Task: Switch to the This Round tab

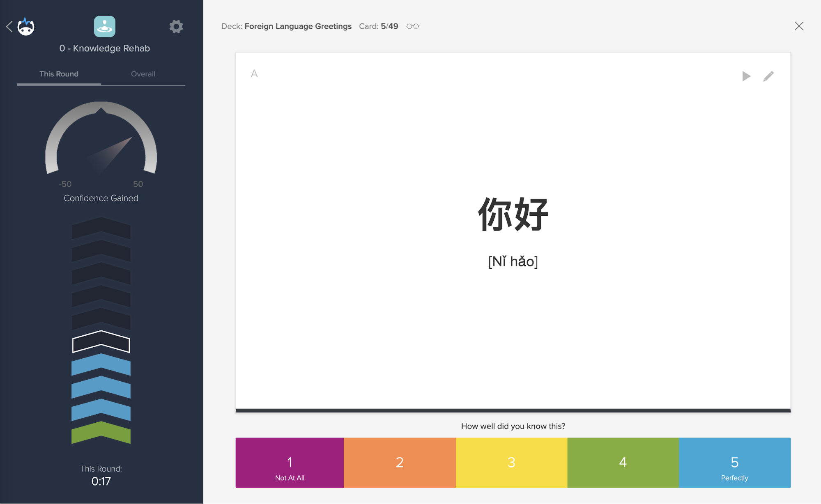Action: point(59,74)
